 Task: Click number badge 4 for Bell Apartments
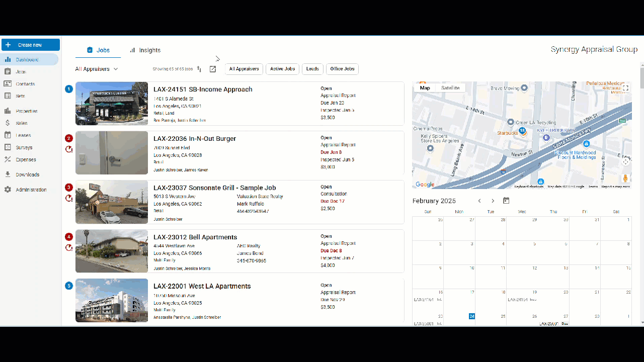[x=69, y=237]
